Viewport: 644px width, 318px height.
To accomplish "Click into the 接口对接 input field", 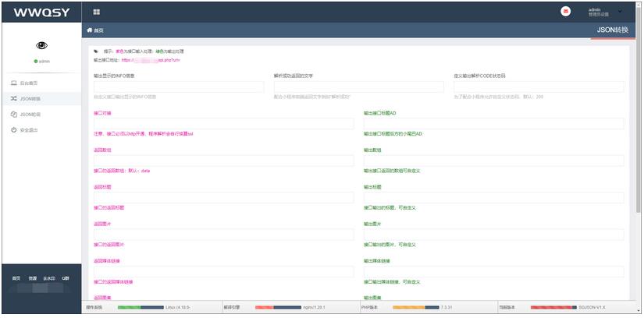I will (x=224, y=123).
